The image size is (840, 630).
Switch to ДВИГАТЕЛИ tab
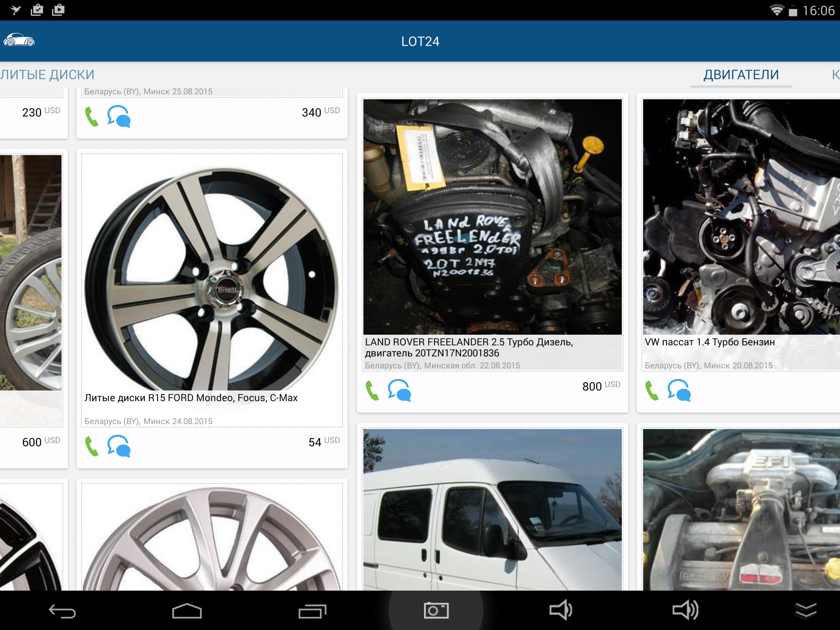[x=741, y=75]
